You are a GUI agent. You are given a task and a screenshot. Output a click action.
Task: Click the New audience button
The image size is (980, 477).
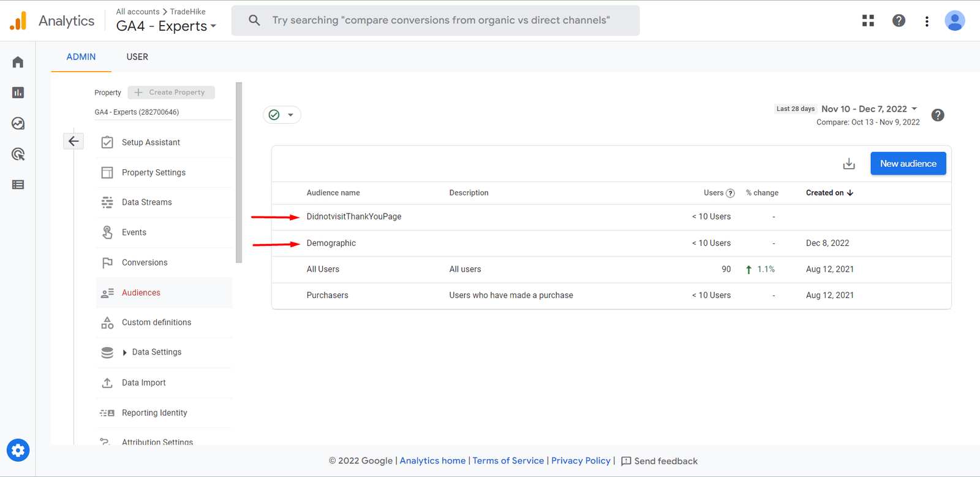point(908,164)
